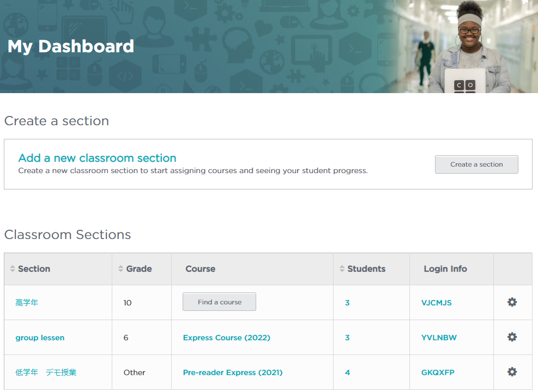Sort table by Section column arrows

(x=13, y=269)
